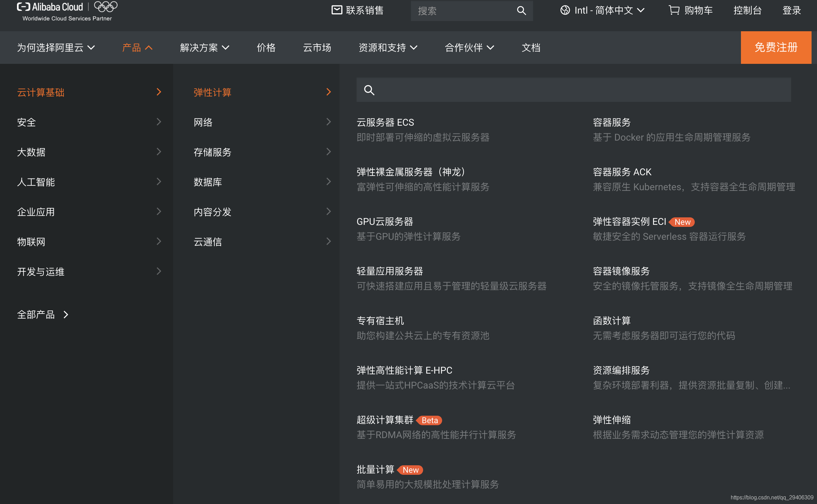Screen dimensions: 817x504
Task: Open the 云市场 menu item
Action: (317, 48)
